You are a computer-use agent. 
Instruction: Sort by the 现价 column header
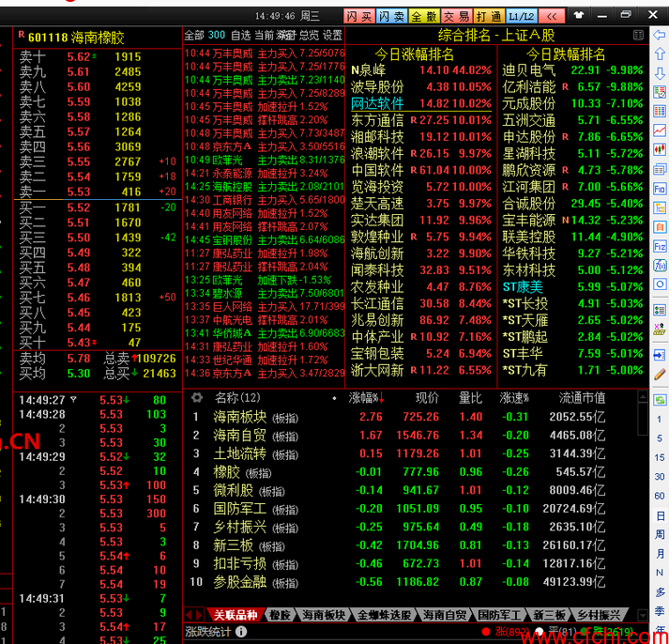[427, 398]
